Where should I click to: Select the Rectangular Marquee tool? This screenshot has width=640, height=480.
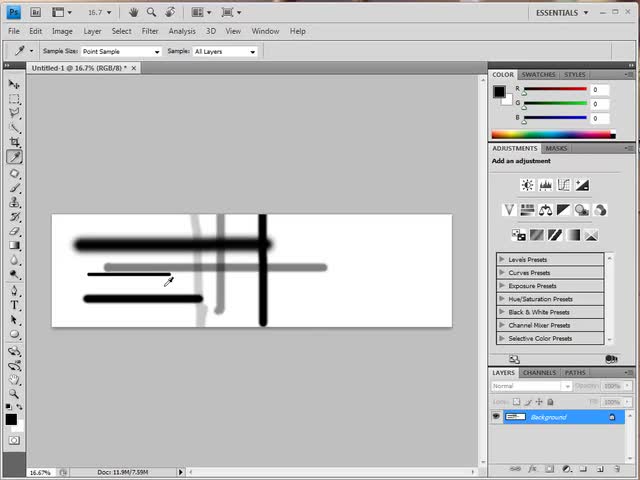[x=14, y=99]
